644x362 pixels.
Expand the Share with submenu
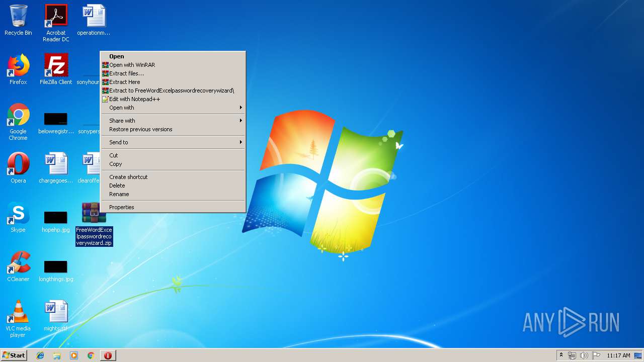(173, 121)
